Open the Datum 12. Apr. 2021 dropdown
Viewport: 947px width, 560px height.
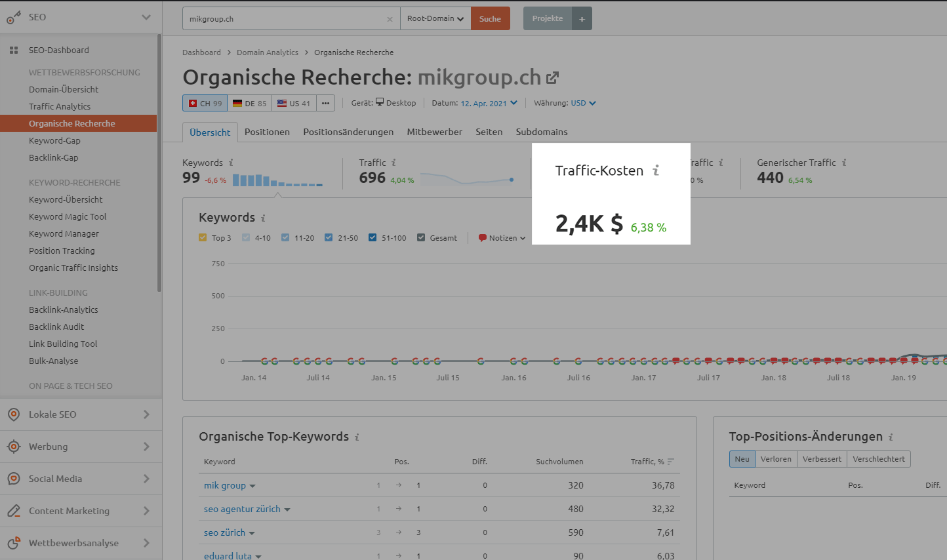[489, 103]
